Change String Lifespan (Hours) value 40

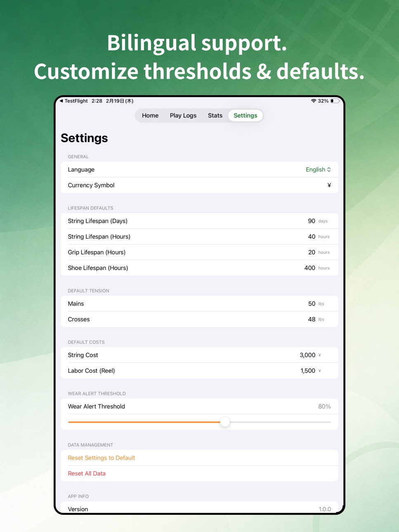tap(312, 237)
